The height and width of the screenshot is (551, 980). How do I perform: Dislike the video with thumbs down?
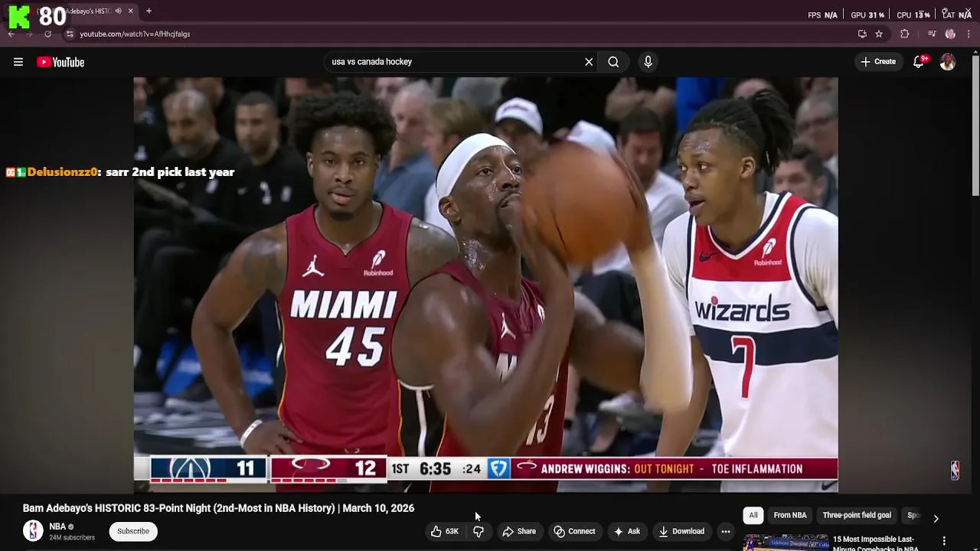point(479,531)
